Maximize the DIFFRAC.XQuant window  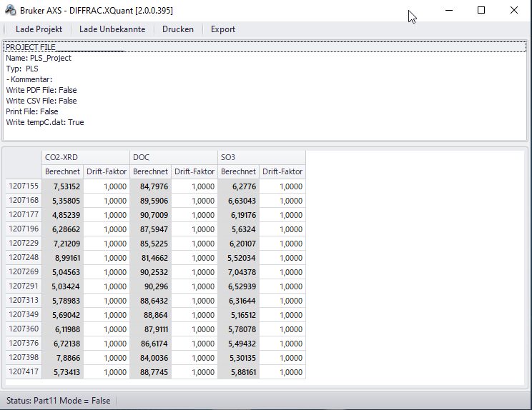(481, 10)
